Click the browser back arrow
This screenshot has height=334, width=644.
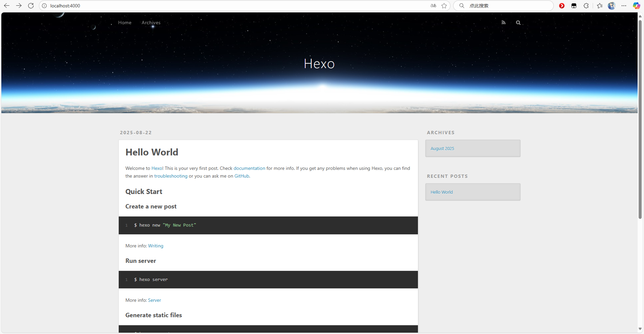pos(7,6)
